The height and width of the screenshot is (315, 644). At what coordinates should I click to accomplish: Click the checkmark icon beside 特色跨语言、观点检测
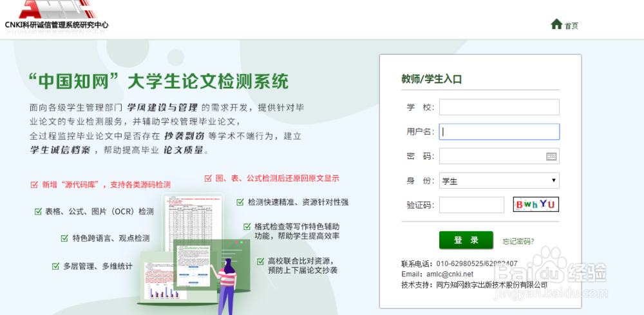coord(64,238)
